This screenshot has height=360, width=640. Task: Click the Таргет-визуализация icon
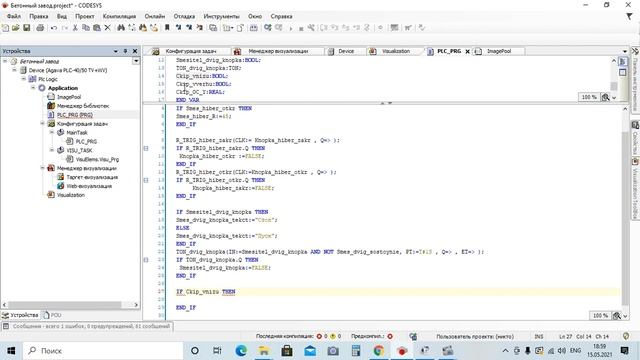click(x=60, y=177)
